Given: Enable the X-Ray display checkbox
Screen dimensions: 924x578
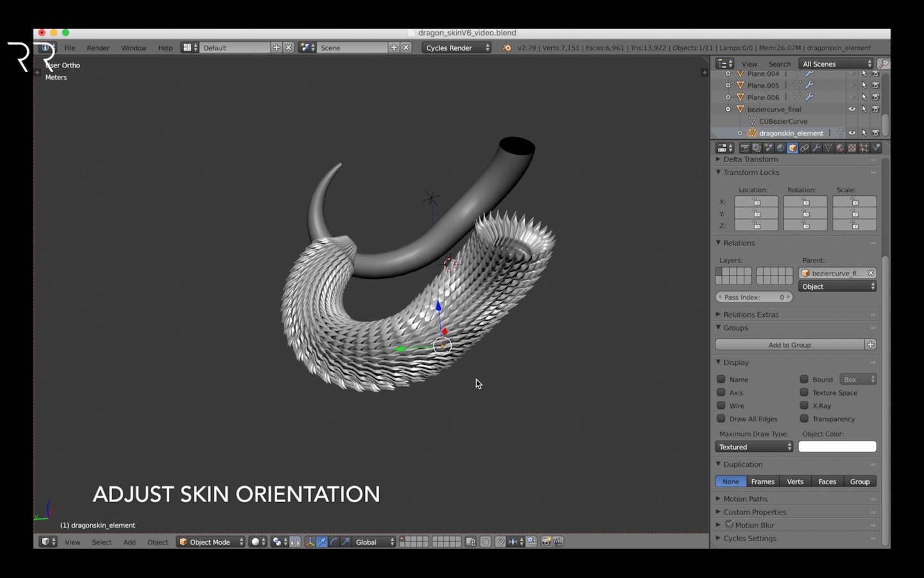Looking at the screenshot, I should pyautogui.click(x=805, y=405).
